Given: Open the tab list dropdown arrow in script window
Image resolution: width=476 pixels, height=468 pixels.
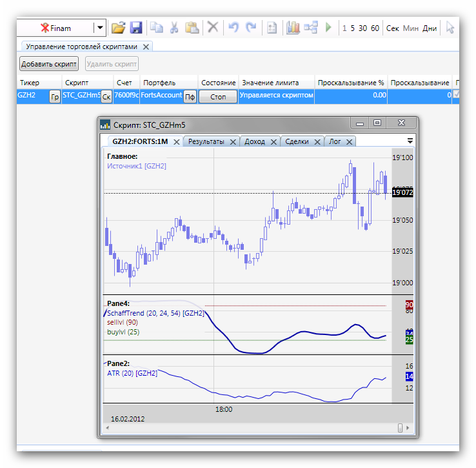Looking at the screenshot, I should click(410, 141).
